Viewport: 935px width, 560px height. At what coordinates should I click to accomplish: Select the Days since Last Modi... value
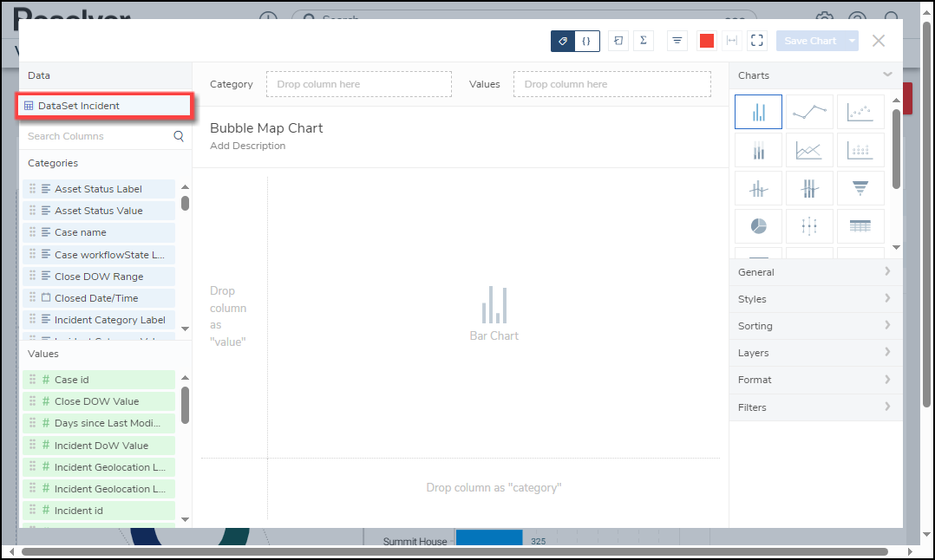tap(99, 423)
